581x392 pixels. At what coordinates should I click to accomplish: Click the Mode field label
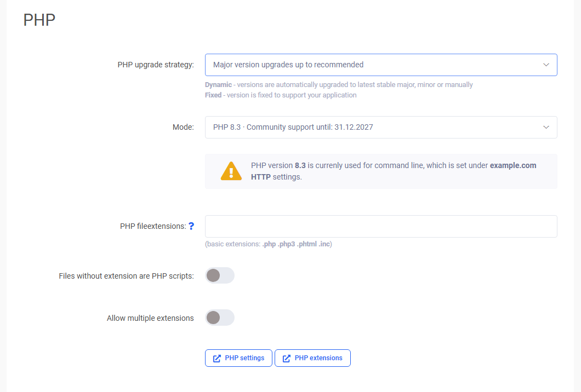[183, 127]
